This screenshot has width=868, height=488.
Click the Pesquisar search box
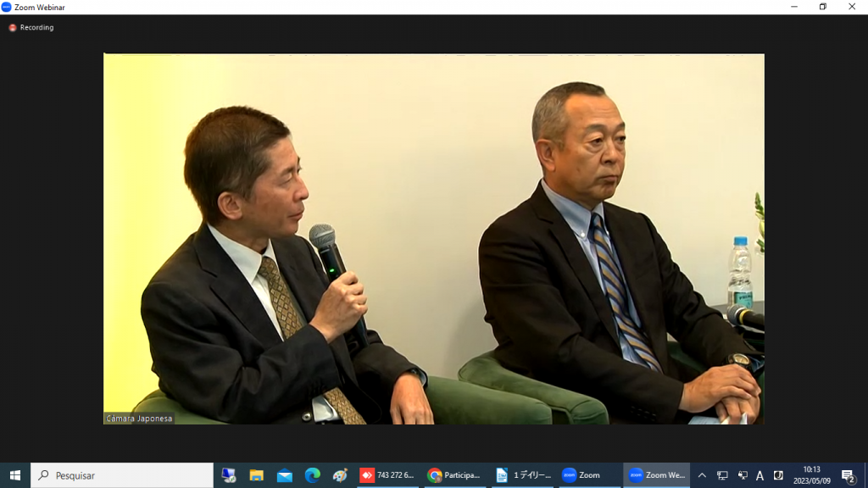click(122, 475)
